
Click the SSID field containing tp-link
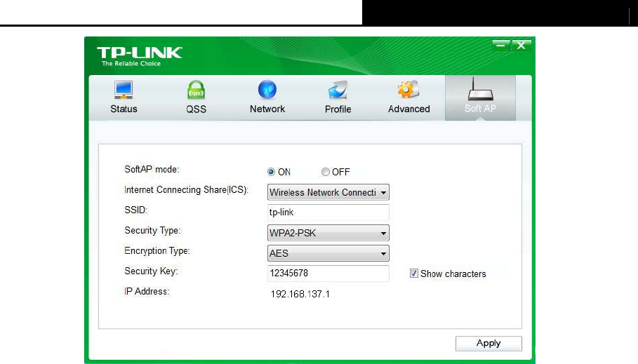click(328, 213)
